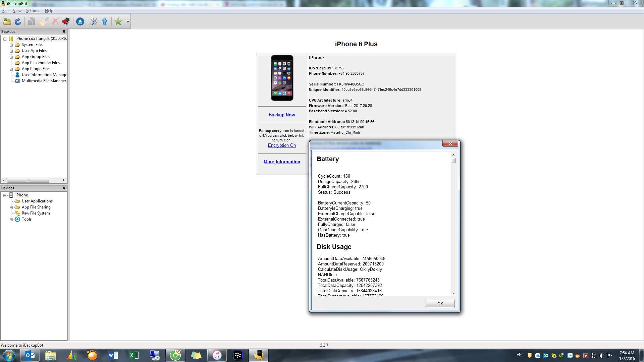Select the iPhone của hung.lk backup entry

41,39
